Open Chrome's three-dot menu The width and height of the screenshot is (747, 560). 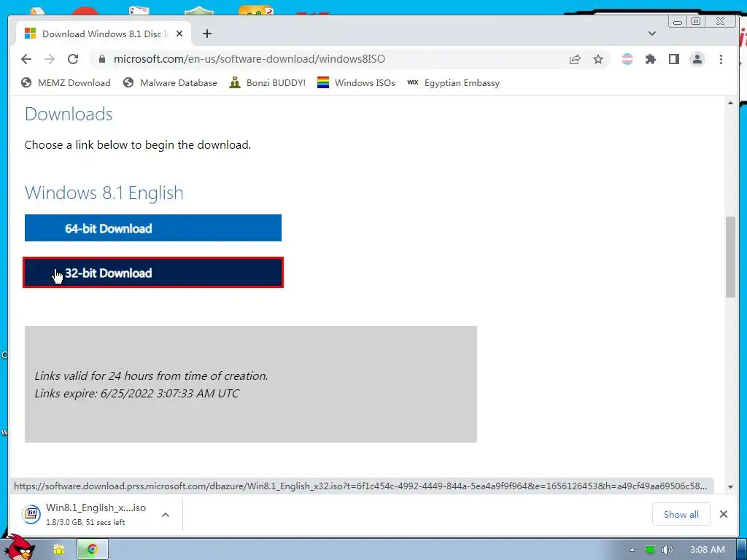point(721,59)
